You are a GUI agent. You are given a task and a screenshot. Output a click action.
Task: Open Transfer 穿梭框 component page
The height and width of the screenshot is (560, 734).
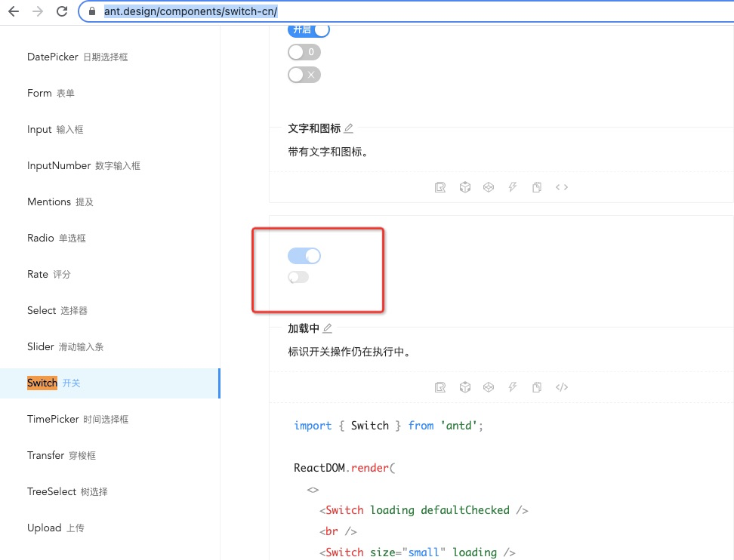[61, 456]
